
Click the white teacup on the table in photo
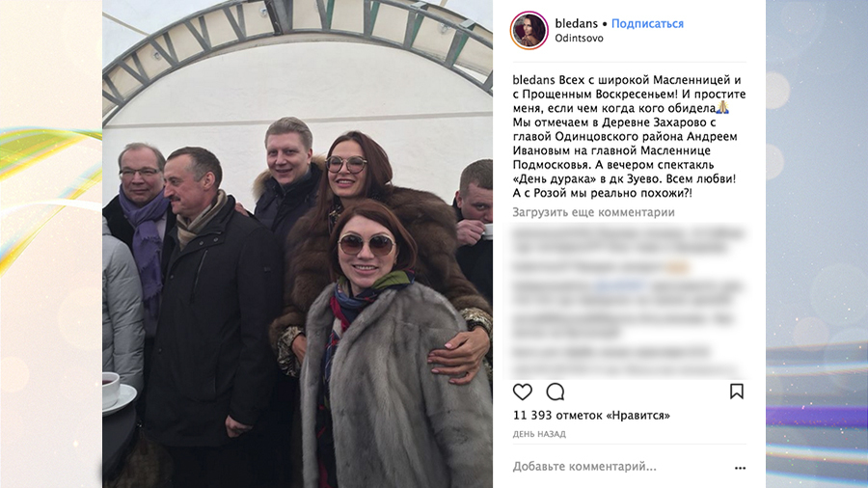(111, 388)
